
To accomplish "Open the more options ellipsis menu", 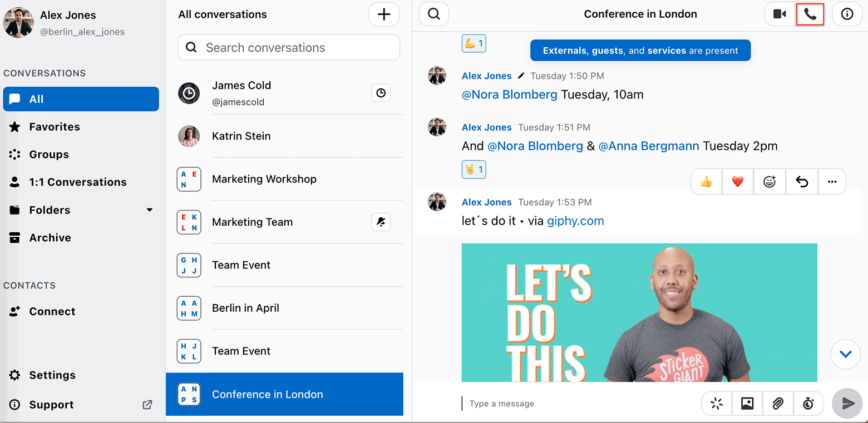I will click(x=832, y=182).
